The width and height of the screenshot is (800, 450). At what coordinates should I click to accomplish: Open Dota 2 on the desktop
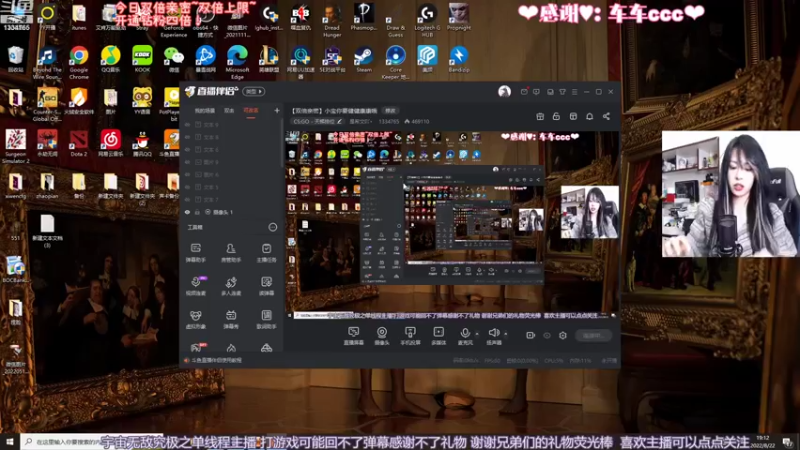tap(79, 143)
